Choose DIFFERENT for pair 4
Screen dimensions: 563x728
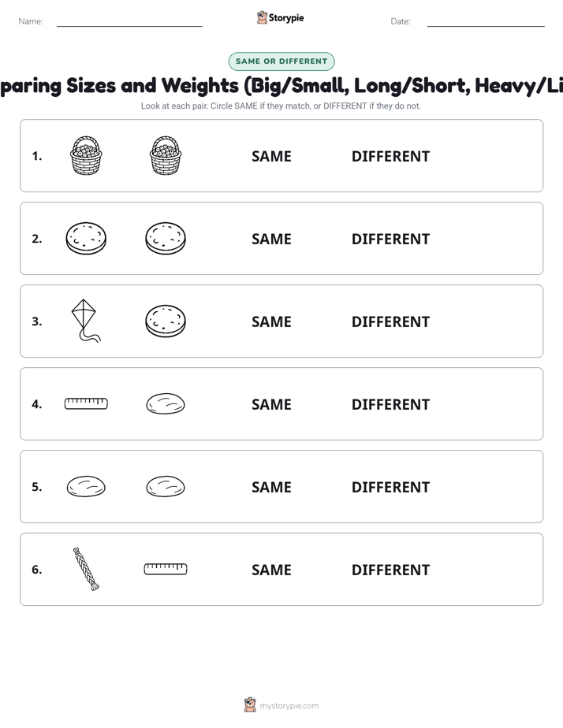390,404
